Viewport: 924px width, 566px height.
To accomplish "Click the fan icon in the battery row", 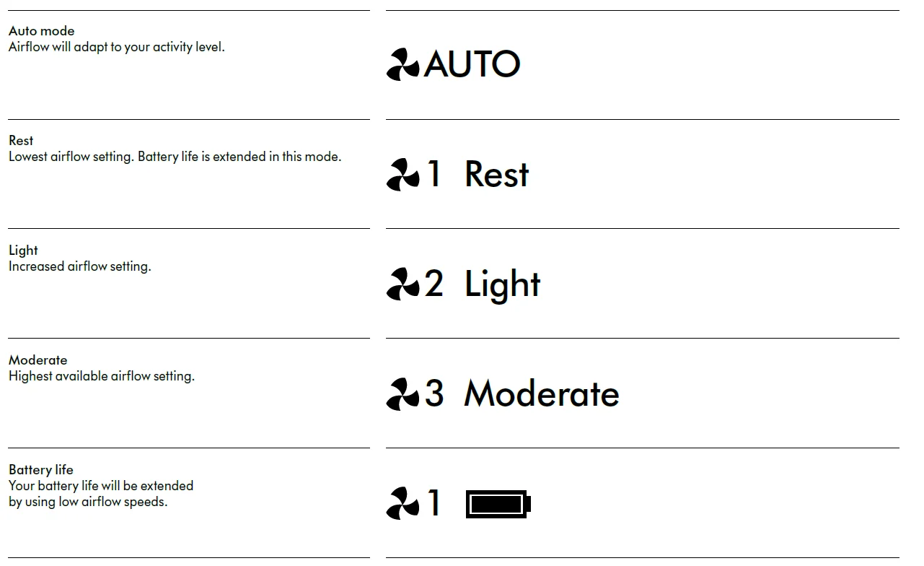I will click(x=402, y=503).
